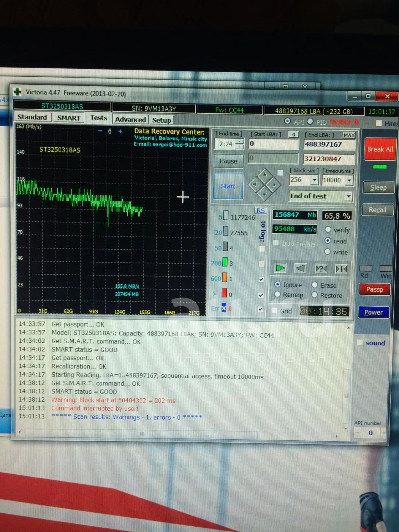Click the RS reset statistics icon

click(x=260, y=211)
